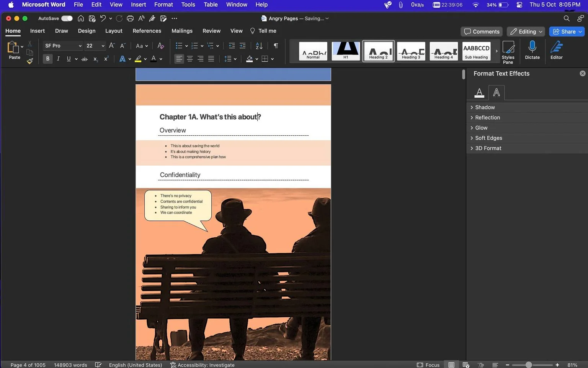Click the Clear Formatting icon
588x368 pixels.
tap(161, 46)
